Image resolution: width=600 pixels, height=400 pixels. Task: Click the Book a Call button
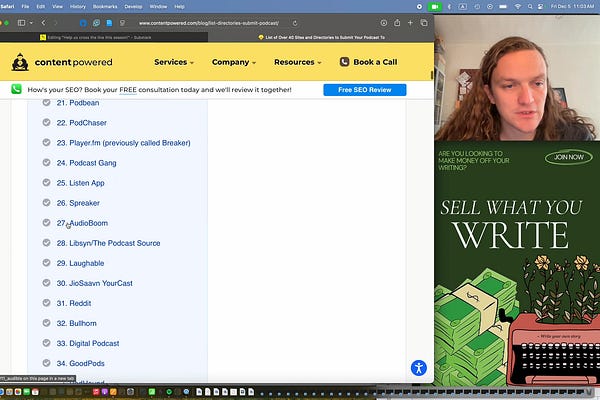click(x=368, y=62)
